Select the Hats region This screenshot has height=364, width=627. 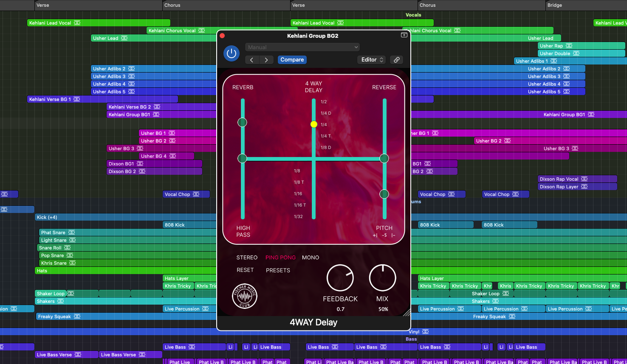[126, 271]
